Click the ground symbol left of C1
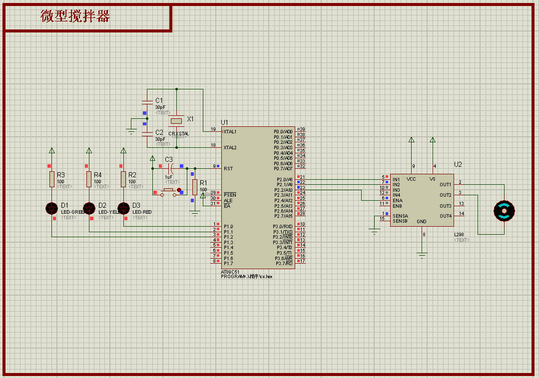Viewport: 539px width, 378px height. pos(131,131)
